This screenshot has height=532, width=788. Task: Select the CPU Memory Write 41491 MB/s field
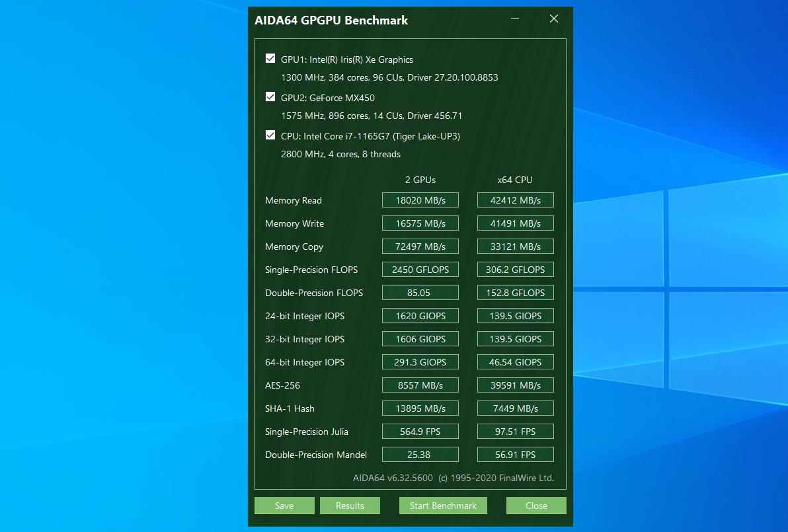[516, 223]
